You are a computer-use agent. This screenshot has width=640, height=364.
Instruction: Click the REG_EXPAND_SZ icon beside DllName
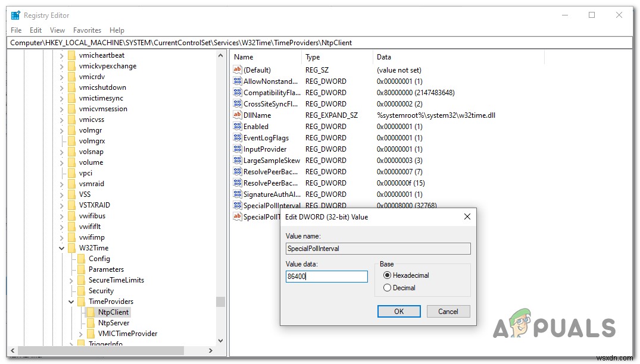click(x=237, y=115)
